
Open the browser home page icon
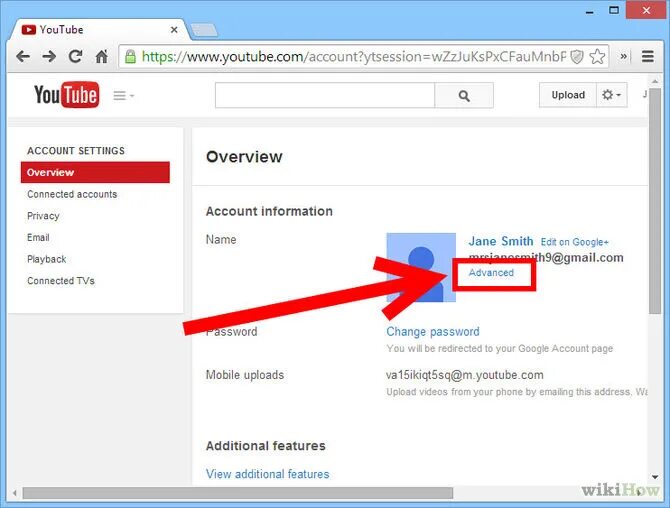(101, 56)
